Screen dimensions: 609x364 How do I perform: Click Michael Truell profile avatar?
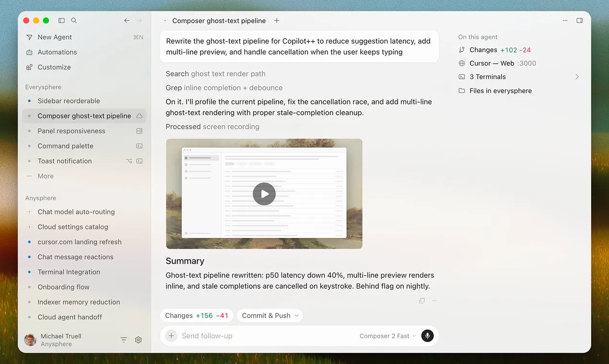coord(30,340)
